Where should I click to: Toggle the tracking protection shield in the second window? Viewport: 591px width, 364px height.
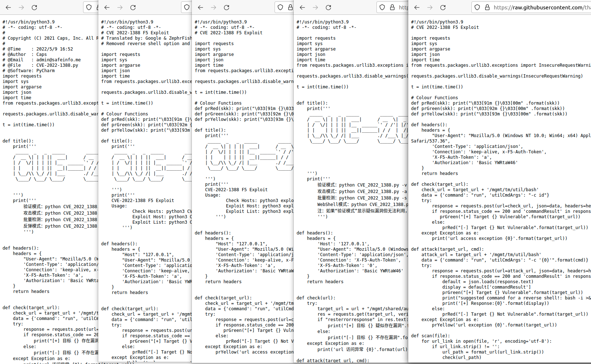[186, 7]
